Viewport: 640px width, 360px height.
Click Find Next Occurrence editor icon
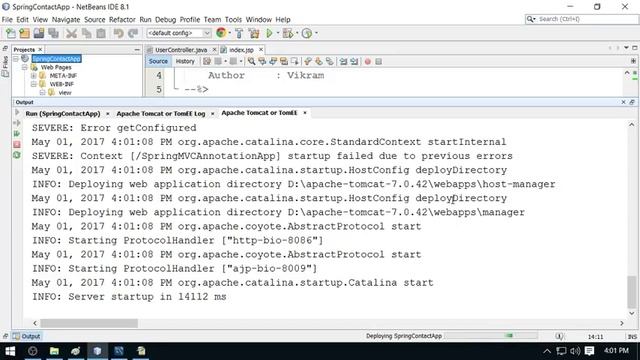pos(273,62)
